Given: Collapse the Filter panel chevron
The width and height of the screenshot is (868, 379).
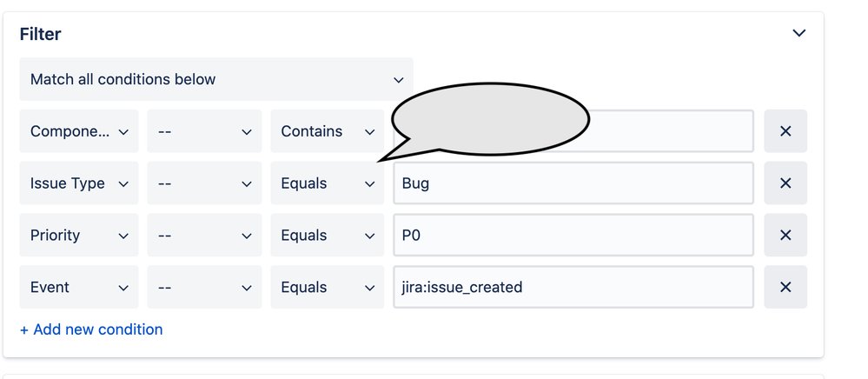Looking at the screenshot, I should tap(798, 33).
